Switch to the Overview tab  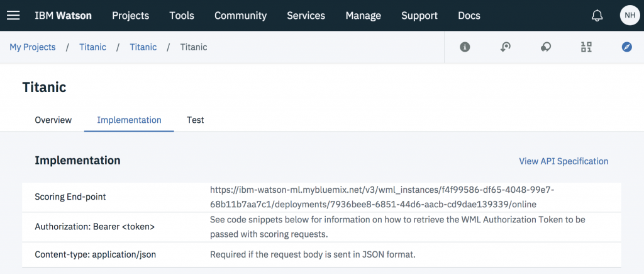(53, 120)
